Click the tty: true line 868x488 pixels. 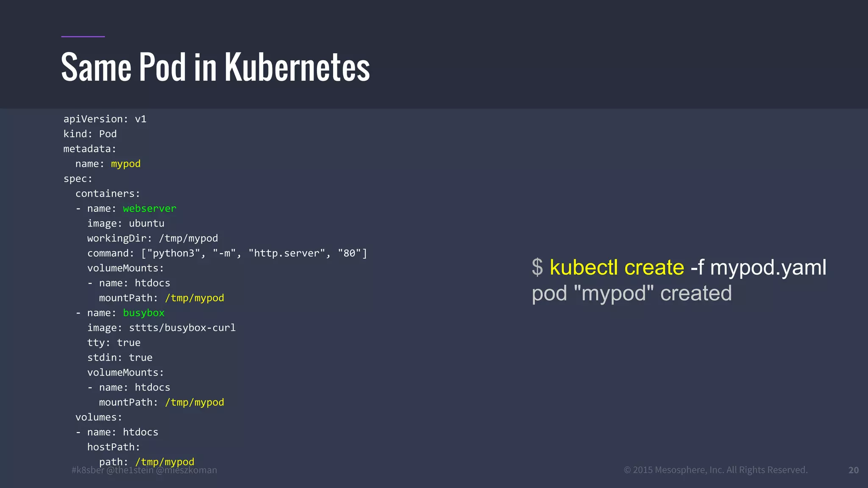[114, 343]
